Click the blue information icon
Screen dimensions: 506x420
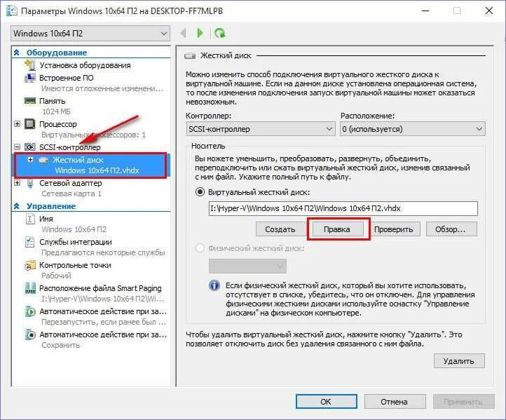point(214,285)
